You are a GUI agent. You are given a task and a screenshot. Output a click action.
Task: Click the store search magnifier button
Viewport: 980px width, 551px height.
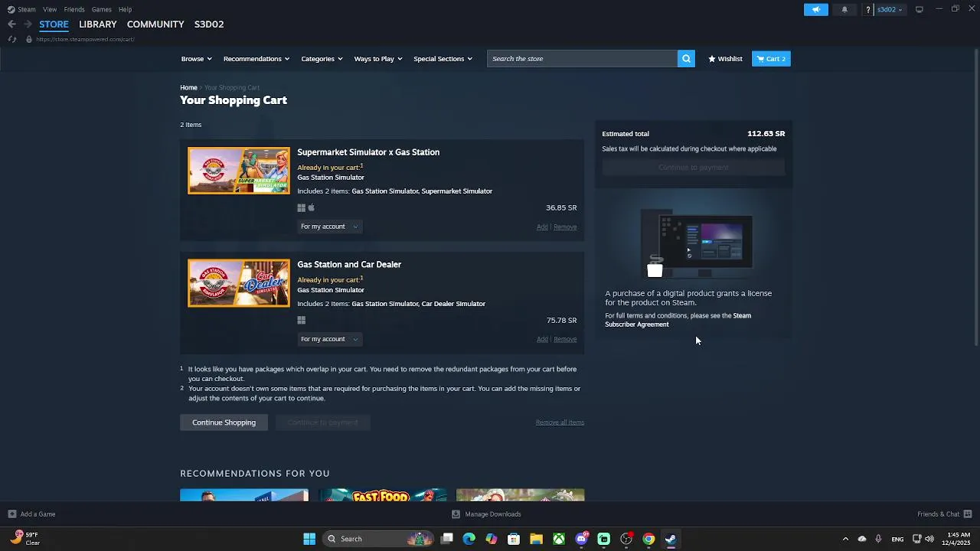pos(686,59)
